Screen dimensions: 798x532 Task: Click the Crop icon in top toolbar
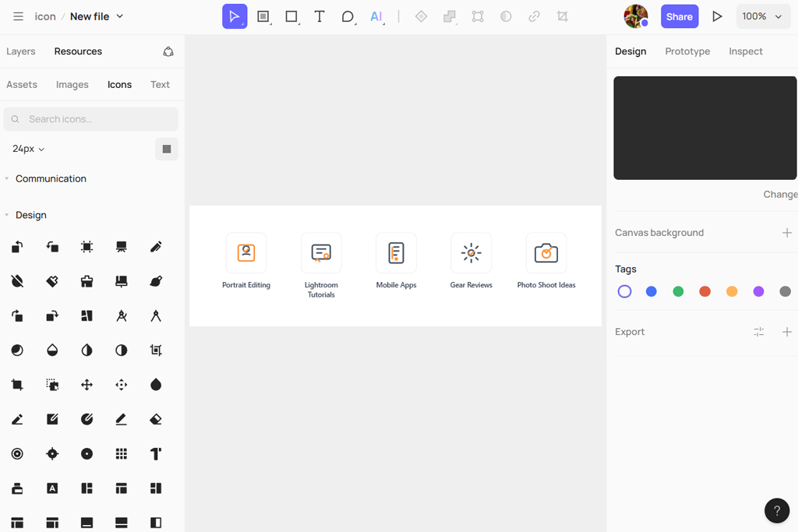click(563, 16)
